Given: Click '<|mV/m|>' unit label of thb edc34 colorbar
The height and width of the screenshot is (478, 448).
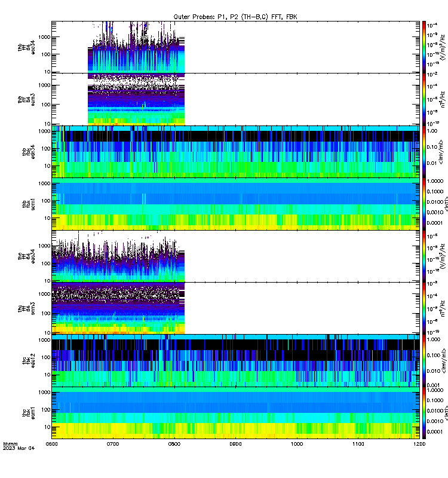Looking at the screenshot, I should coord(441,152).
